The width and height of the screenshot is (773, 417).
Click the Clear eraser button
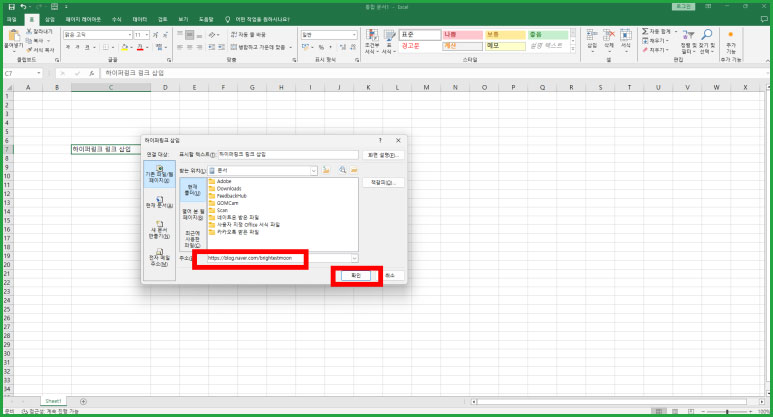655,50
